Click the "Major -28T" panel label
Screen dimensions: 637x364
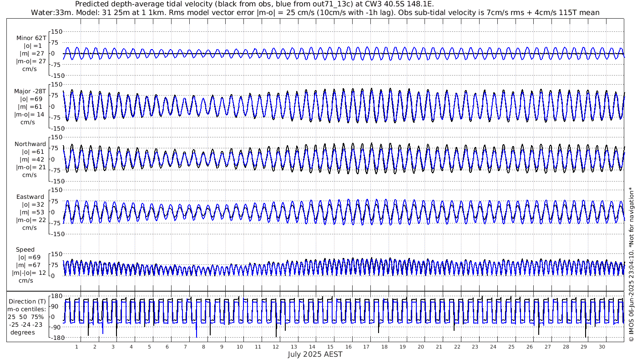coord(30,91)
